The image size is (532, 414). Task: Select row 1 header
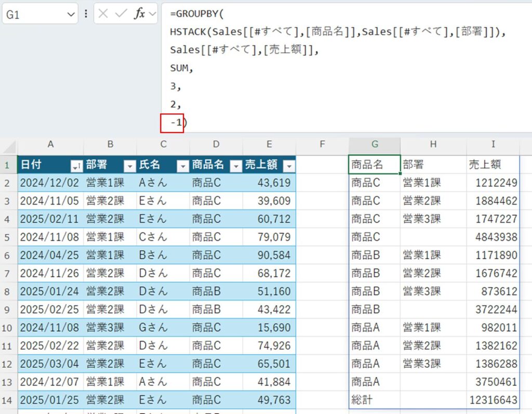point(8,165)
